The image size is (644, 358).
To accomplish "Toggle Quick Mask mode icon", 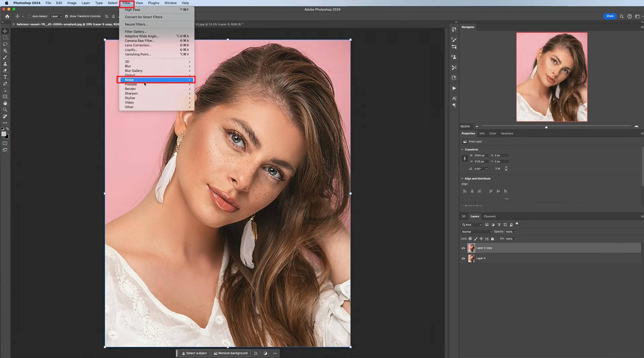I will coord(5,143).
